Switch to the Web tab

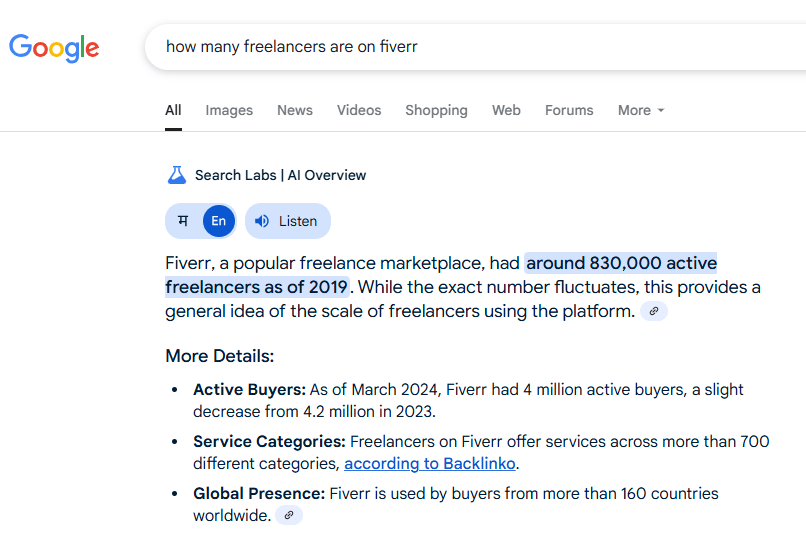(x=506, y=110)
